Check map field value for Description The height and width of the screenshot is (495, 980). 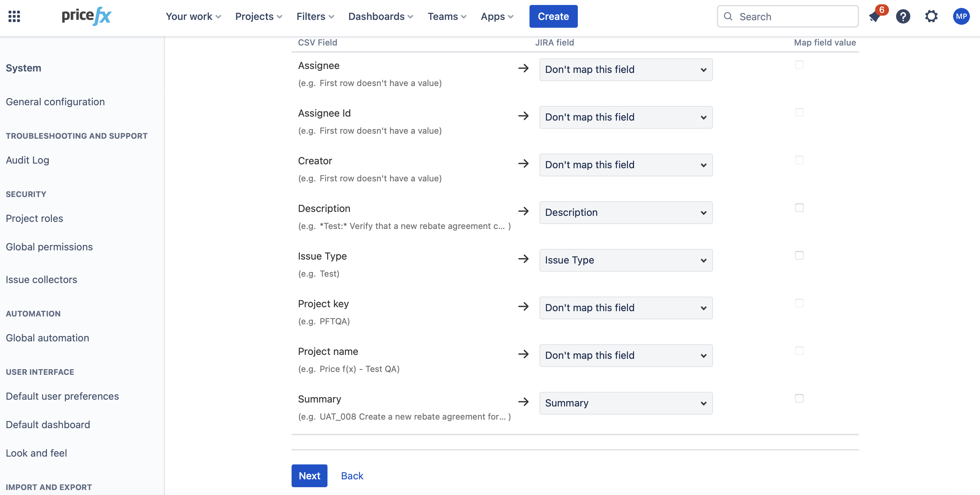click(x=799, y=208)
